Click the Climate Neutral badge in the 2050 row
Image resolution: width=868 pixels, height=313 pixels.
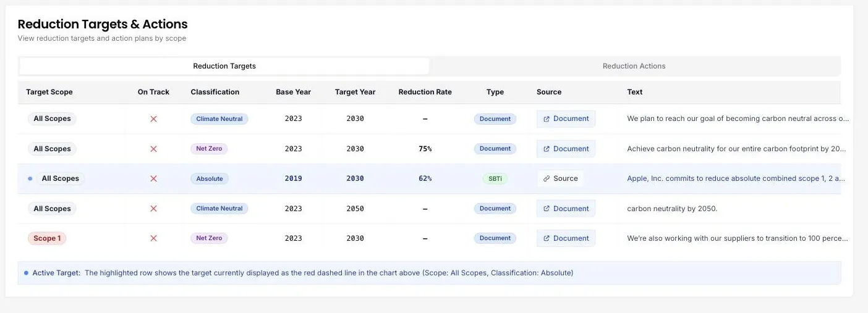pos(219,209)
